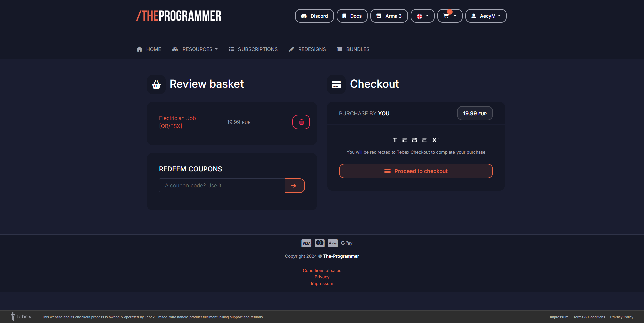The height and width of the screenshot is (323, 644).
Task: Expand the shopping cart dropdown
Action: 449,16
